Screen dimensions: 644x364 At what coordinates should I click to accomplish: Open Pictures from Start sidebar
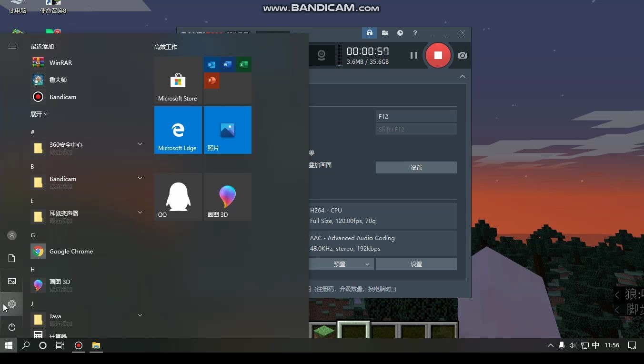pyautogui.click(x=12, y=281)
